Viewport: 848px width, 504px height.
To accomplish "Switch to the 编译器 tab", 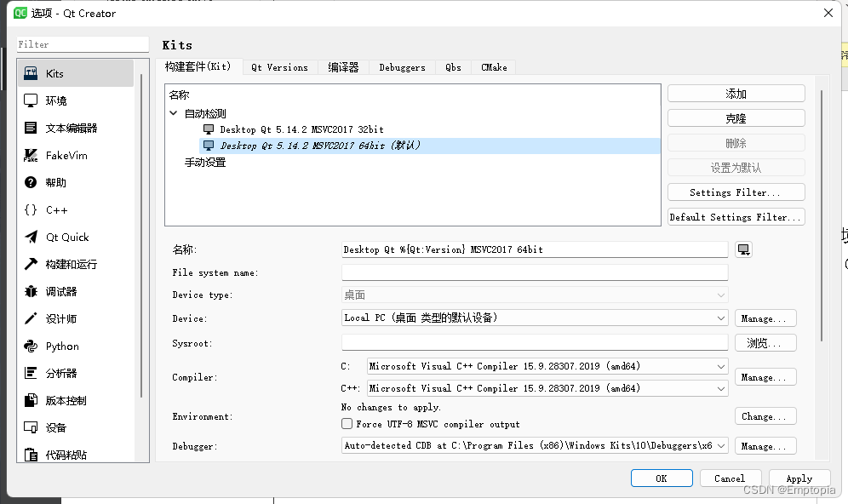I will (x=343, y=67).
